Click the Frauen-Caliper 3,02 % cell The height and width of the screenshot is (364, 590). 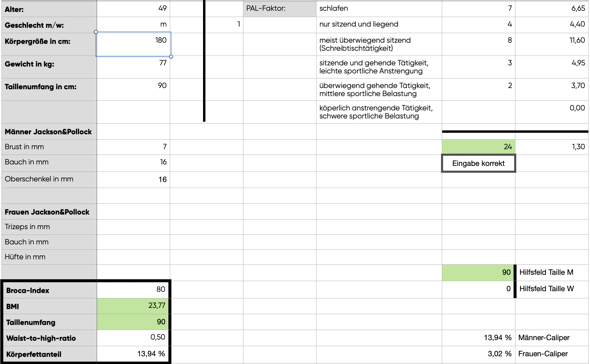tap(478, 354)
